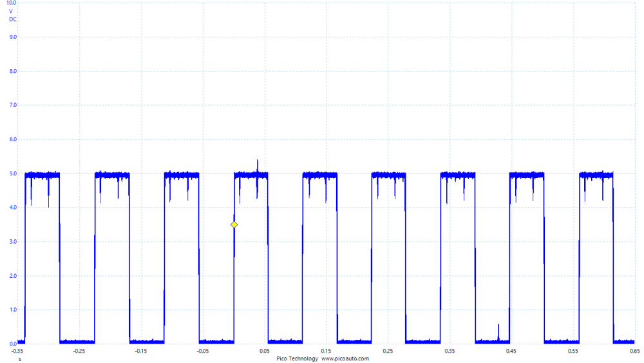644x363 pixels.
Task: Click the V unit label on voltage axis
Action: coord(11,11)
